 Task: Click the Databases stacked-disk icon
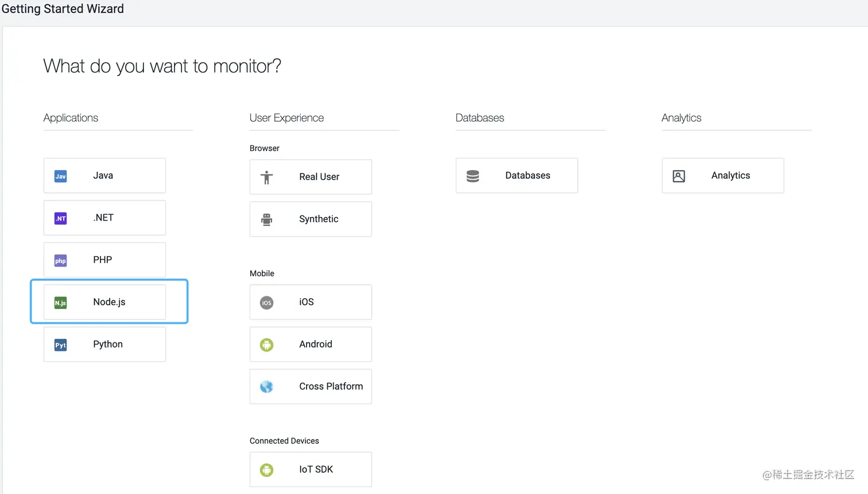pos(472,176)
